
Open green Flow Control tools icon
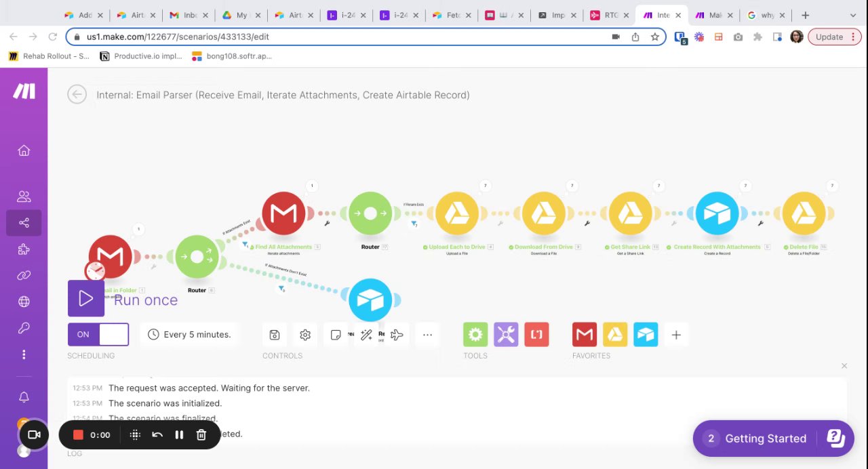[475, 335]
